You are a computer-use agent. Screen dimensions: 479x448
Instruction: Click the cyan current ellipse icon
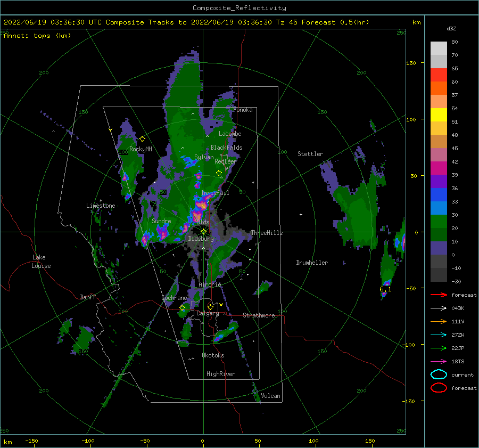click(439, 374)
